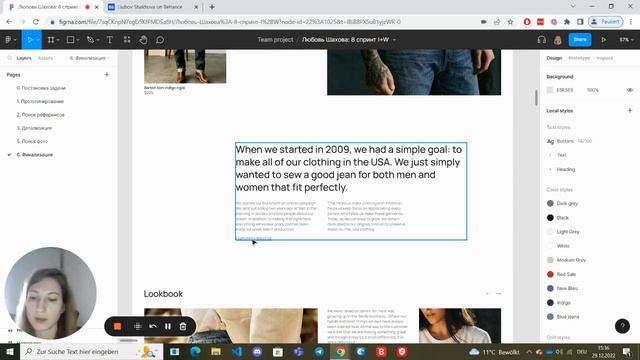This screenshot has height=360, width=640.
Task: Click the user avatar in Figma toolbar
Action: pyautogui.click(x=558, y=40)
